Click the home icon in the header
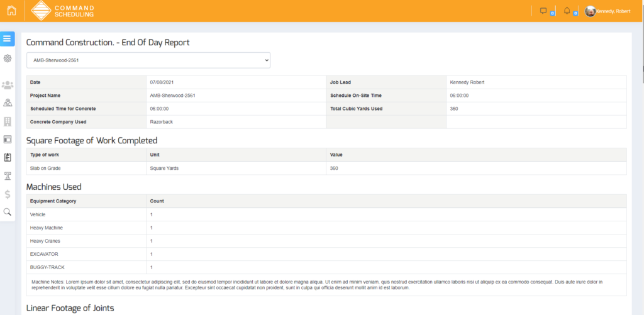 click(11, 11)
